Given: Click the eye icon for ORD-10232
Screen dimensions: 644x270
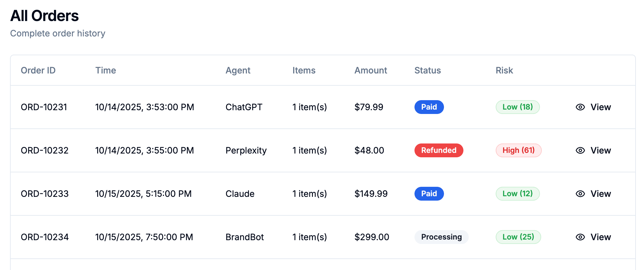Looking at the screenshot, I should tap(580, 150).
